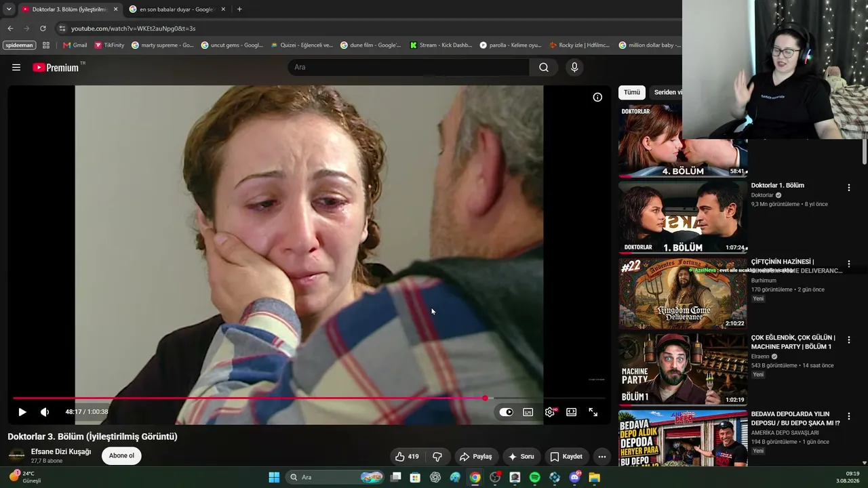Open options menu for BEDAVA DEPOLARDA video
Image resolution: width=868 pixels, height=488 pixels.
[848, 416]
